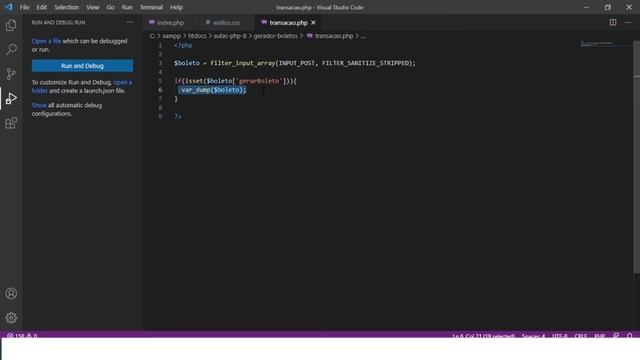The image size is (640, 360).
Task: Click the cursor position status entry
Action: coord(483,336)
